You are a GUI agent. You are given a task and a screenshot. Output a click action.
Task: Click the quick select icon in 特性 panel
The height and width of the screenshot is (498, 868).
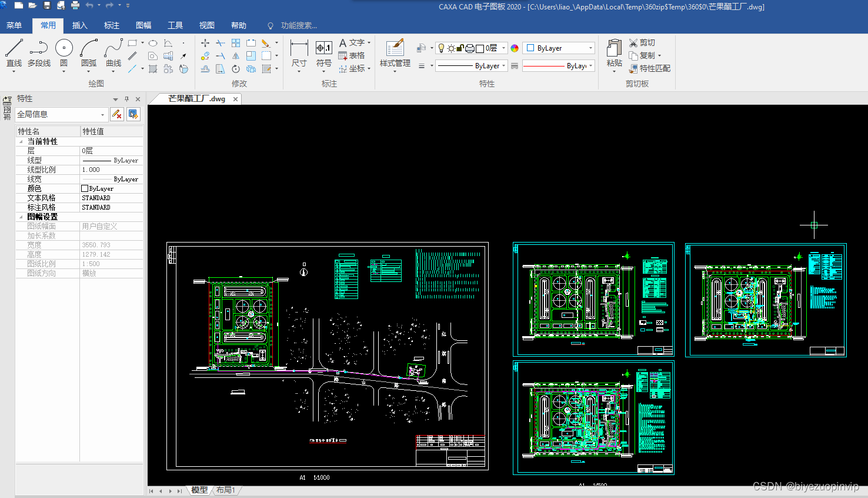(133, 114)
